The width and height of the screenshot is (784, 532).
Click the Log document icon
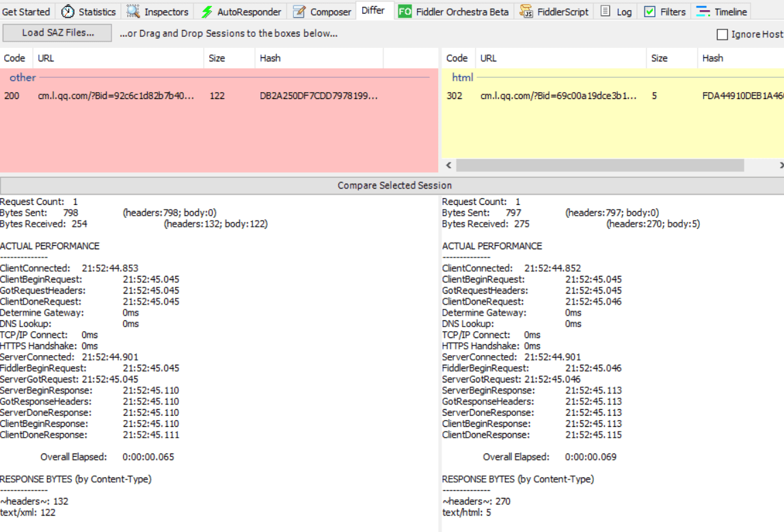[605, 11]
